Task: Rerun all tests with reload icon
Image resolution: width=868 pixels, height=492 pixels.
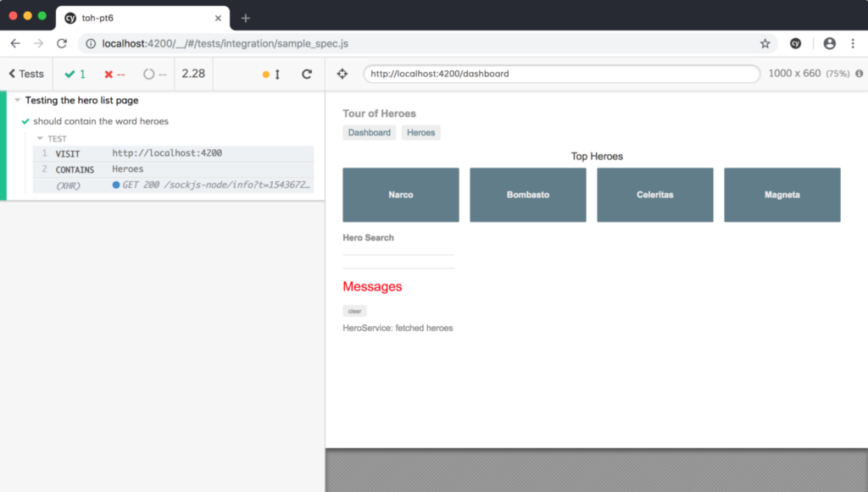Action: (307, 75)
